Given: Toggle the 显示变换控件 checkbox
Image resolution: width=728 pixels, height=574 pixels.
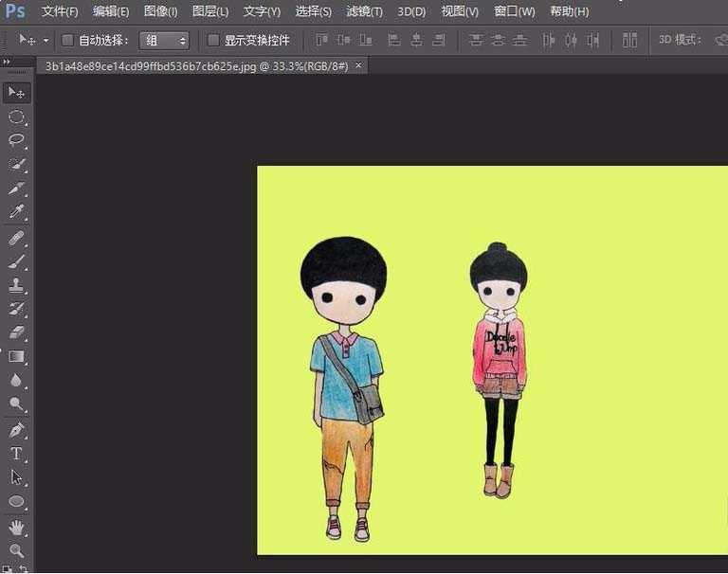Looking at the screenshot, I should 213,41.
